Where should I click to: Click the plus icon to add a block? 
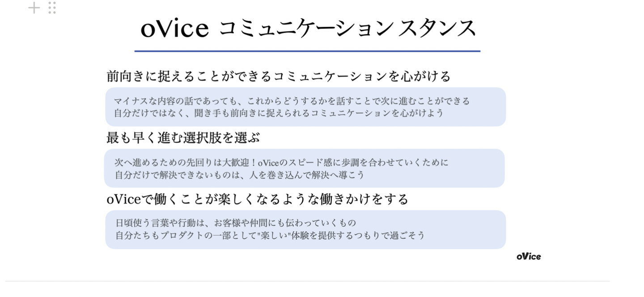tap(34, 8)
